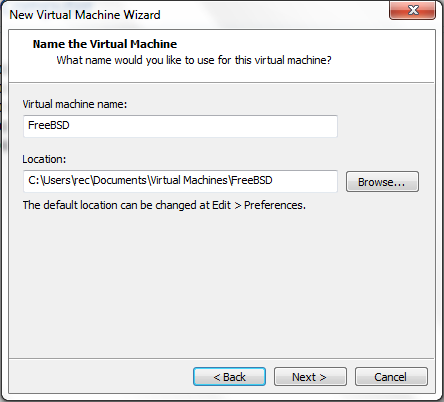444x402 pixels.
Task: Click the 'What name would you like' subtitle
Action: point(194,60)
